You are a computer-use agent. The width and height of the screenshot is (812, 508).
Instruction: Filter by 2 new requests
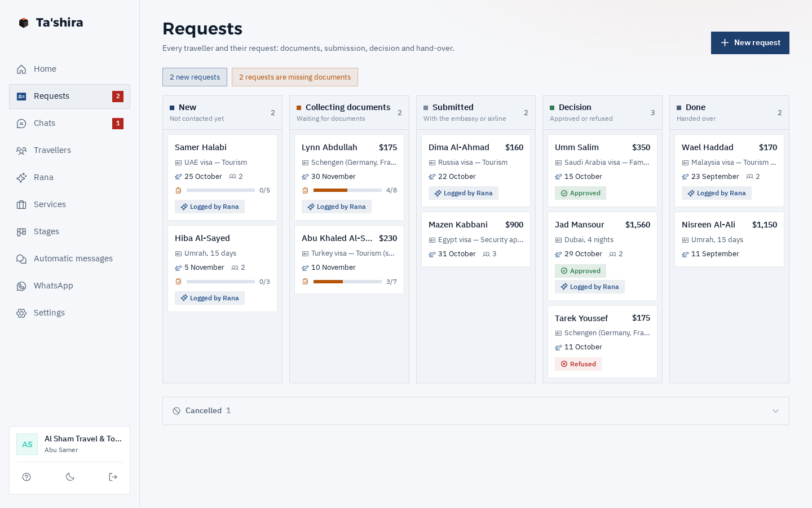[195, 77]
